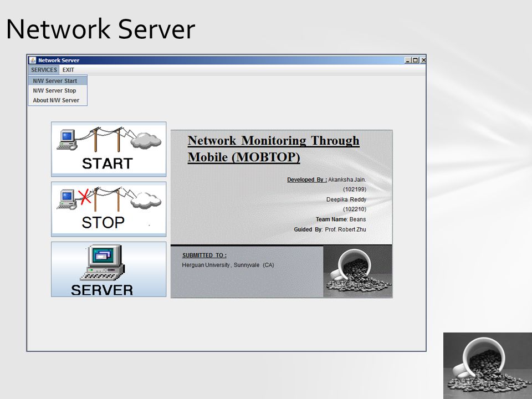Choose N/W Server Stop menu entry
This screenshot has width=532, height=399.
coord(58,90)
